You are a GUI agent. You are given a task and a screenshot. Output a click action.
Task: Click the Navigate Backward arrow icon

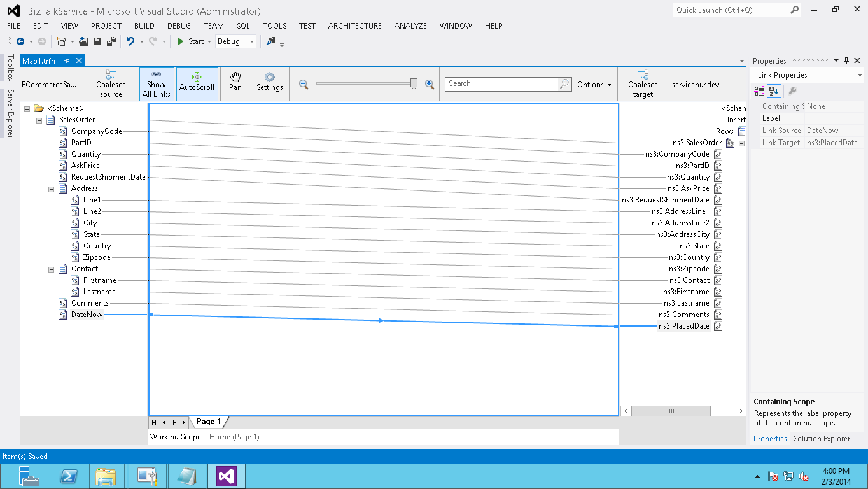pyautogui.click(x=20, y=41)
